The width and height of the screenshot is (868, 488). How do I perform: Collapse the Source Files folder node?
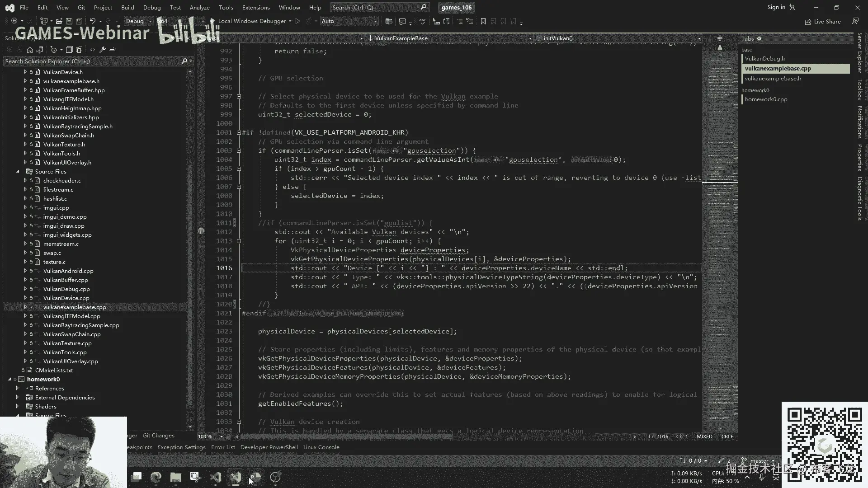click(x=18, y=171)
